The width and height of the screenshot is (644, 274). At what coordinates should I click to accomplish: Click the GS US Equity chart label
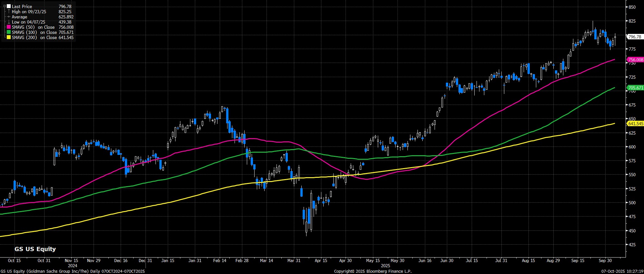[35, 249]
